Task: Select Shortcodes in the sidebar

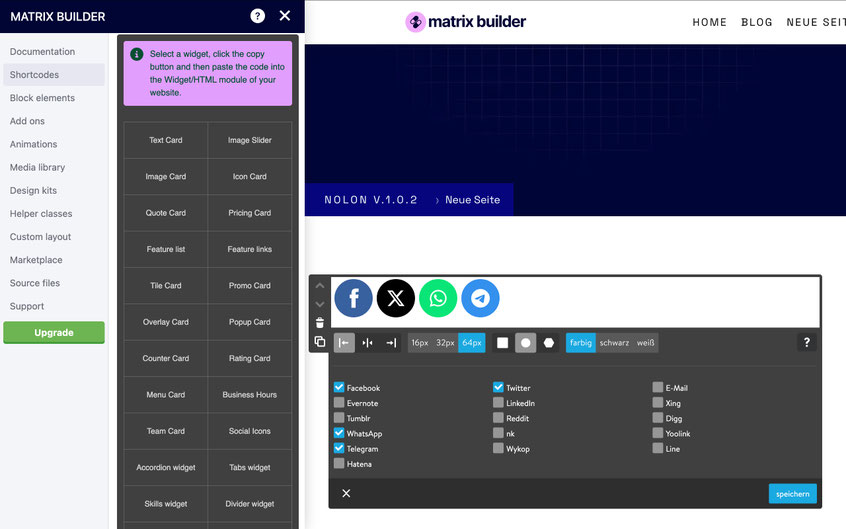Action: click(54, 74)
